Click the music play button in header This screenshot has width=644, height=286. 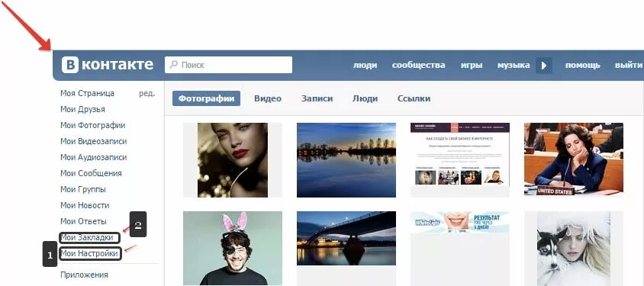(x=544, y=66)
